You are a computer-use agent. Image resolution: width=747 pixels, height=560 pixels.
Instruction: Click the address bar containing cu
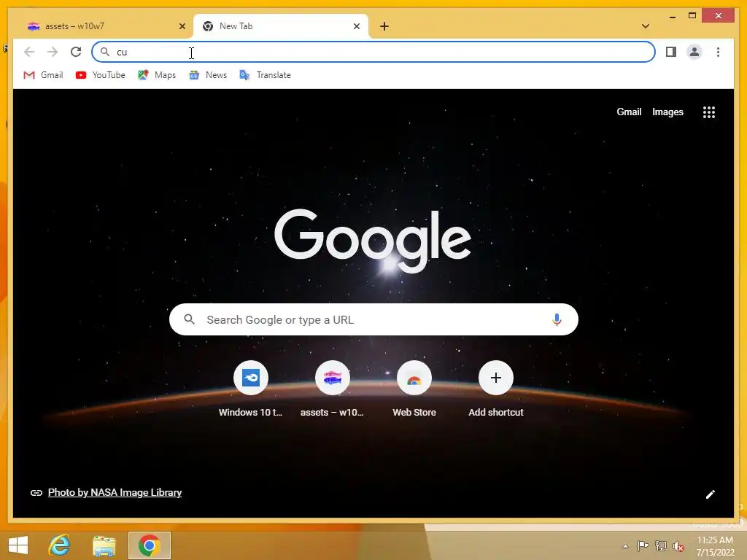[373, 52]
